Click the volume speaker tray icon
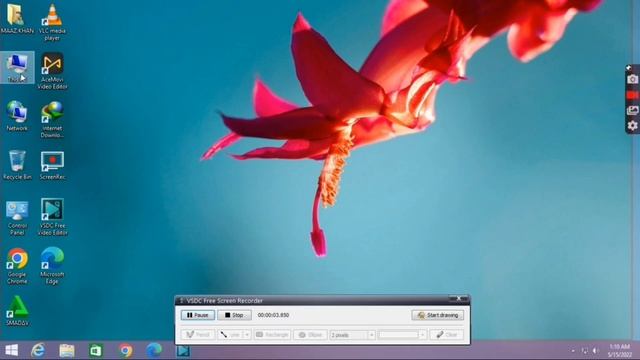Image resolution: width=640 pixels, height=360 pixels. [x=596, y=351]
